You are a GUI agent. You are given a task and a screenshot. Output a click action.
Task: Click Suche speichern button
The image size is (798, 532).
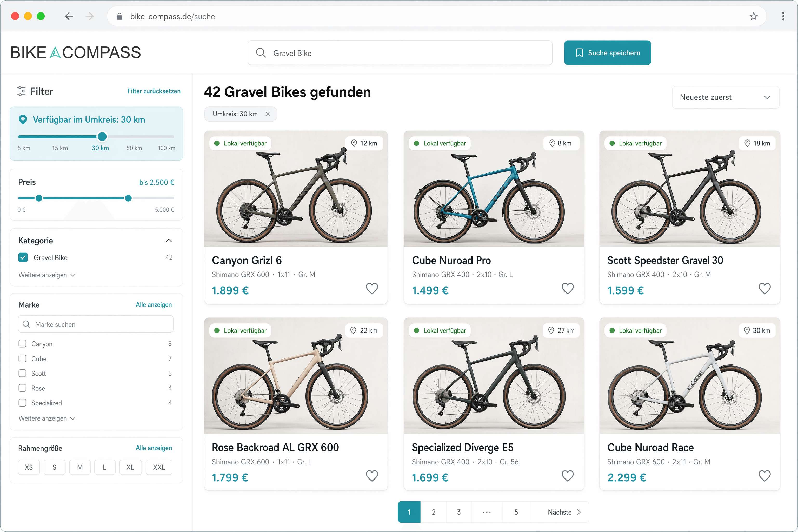(x=607, y=52)
